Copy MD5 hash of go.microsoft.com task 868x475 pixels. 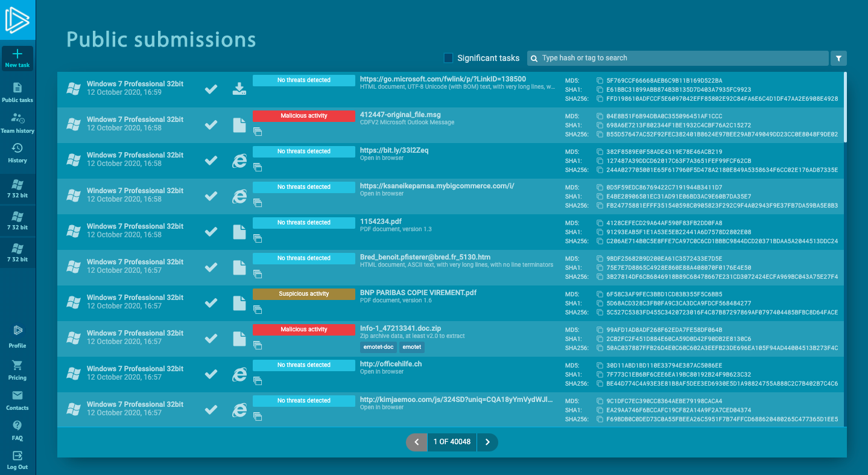(x=600, y=80)
